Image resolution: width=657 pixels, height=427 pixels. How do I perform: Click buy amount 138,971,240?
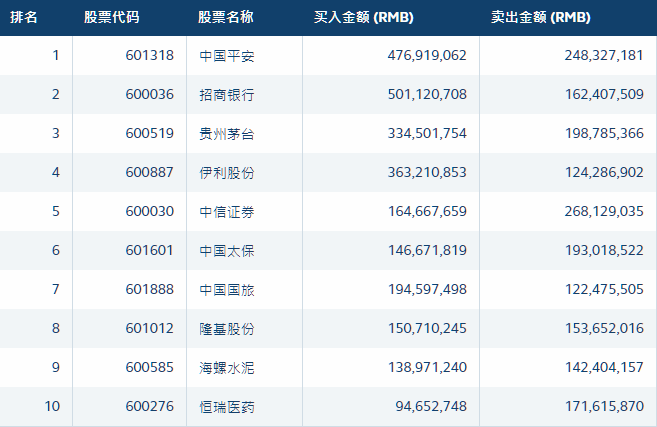pyautogui.click(x=427, y=367)
